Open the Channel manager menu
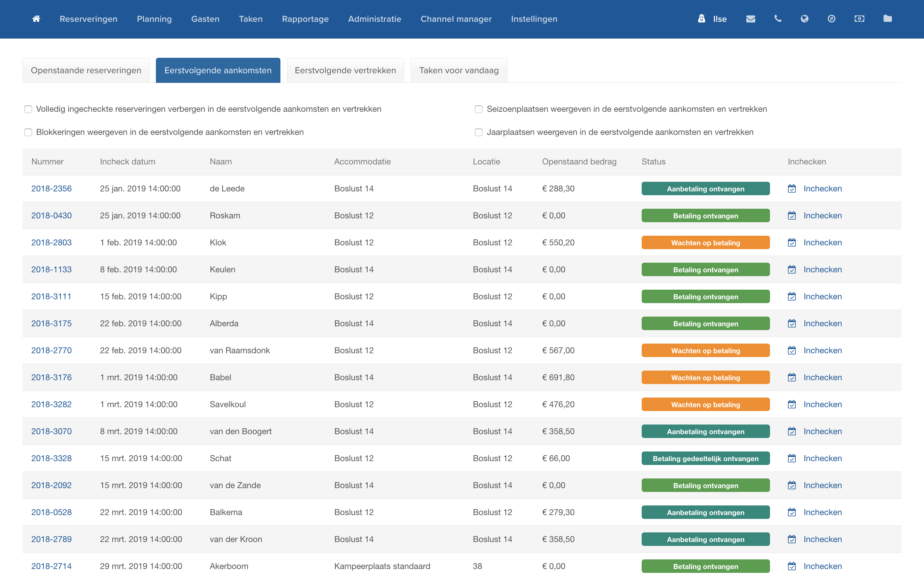 coord(456,19)
